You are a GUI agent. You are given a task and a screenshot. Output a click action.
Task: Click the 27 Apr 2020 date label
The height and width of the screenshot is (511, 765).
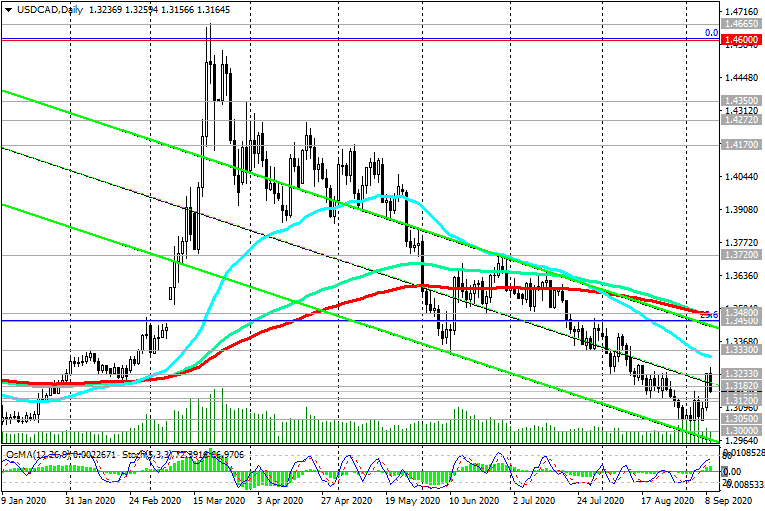pyautogui.click(x=346, y=501)
